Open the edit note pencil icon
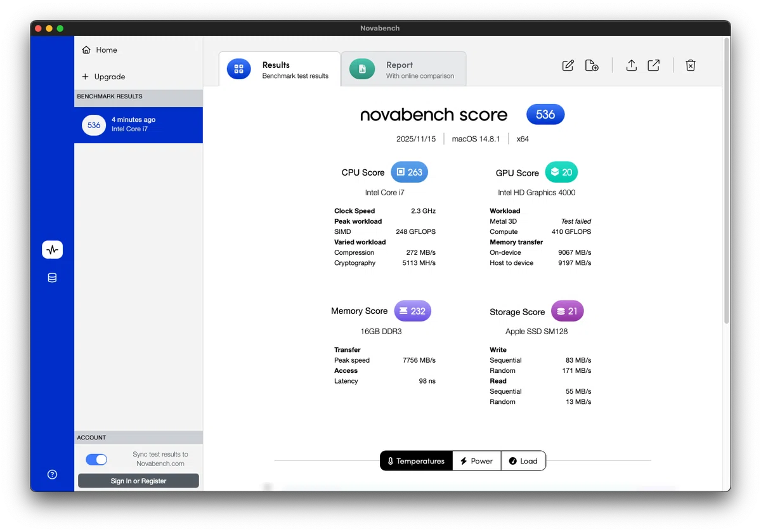Screen dimensions: 761x532 tap(568, 65)
